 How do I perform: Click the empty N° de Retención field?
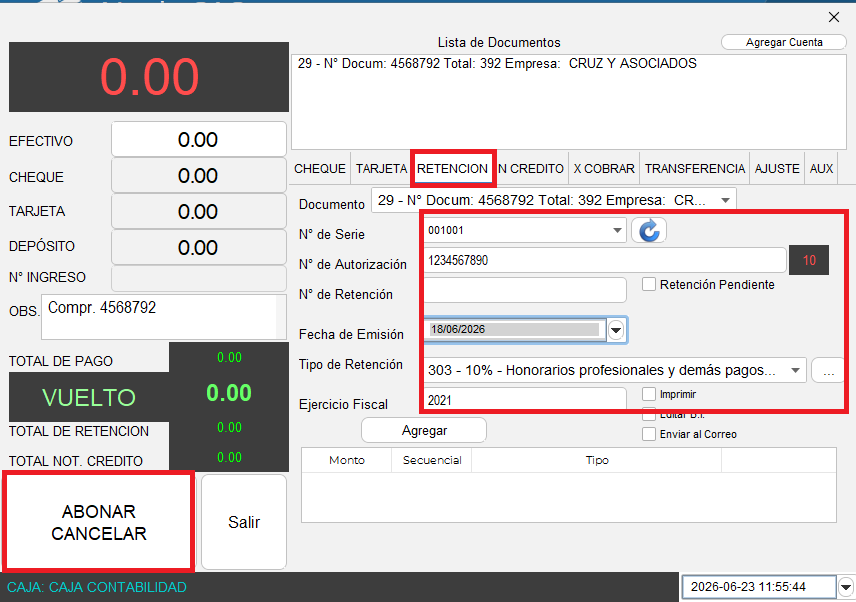525,290
